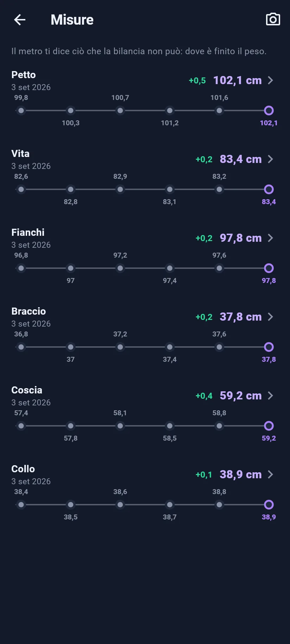290x644 pixels.
Task: Open Collo measurement chevron
Action: point(270,474)
